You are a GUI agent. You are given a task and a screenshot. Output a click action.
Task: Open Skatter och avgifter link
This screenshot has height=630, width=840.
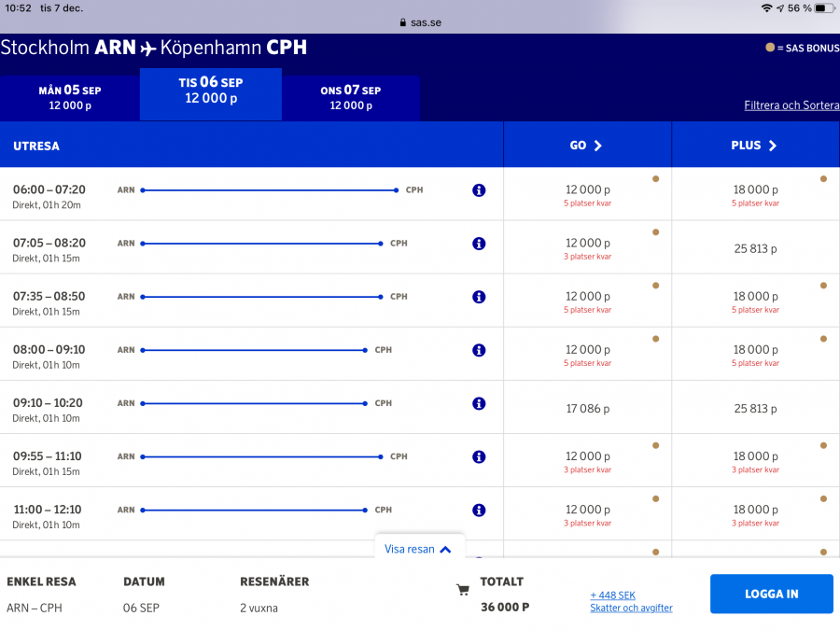tap(631, 608)
